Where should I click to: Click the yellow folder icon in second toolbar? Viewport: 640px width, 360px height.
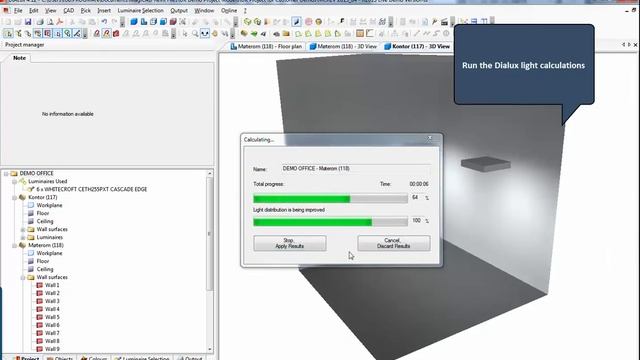[286, 34]
